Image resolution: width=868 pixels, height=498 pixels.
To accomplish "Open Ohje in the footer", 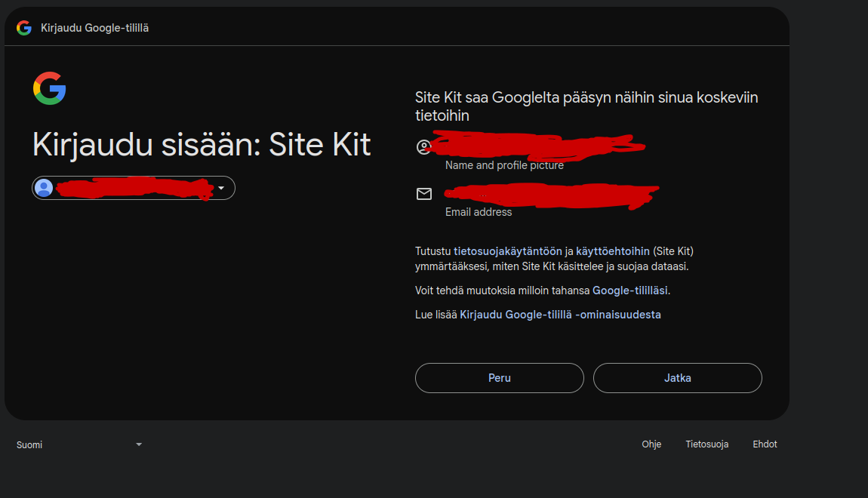I will tap(651, 444).
